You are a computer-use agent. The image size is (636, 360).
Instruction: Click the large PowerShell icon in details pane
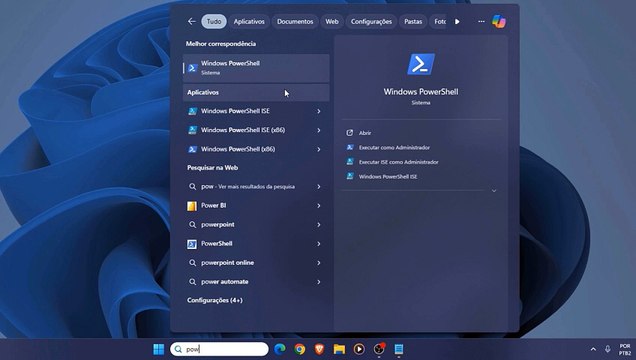421,64
